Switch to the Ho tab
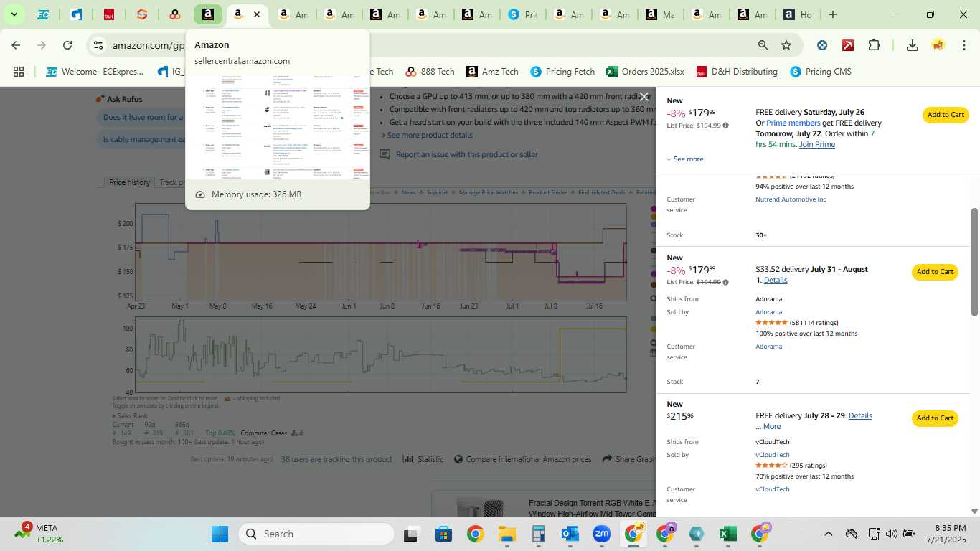 tap(797, 14)
